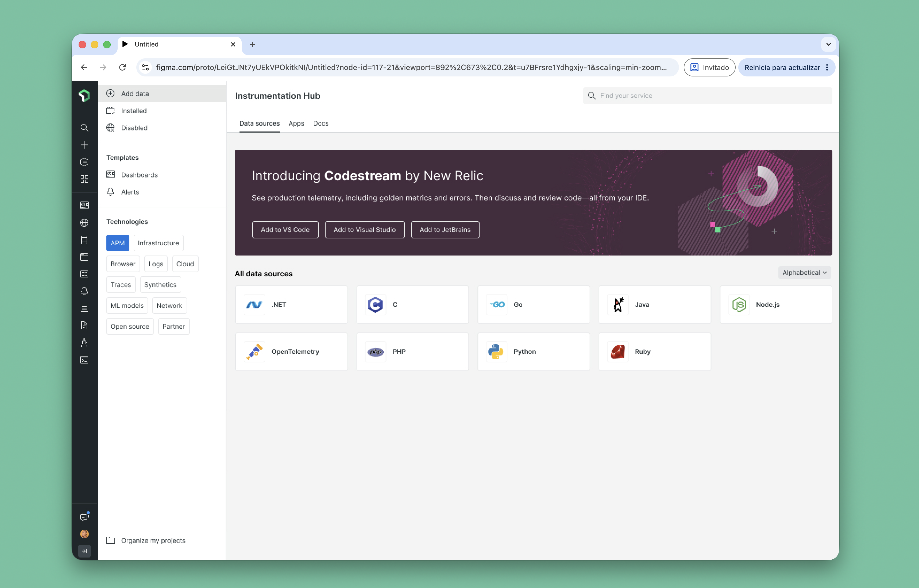Image resolution: width=919 pixels, height=588 pixels.
Task: Open the terminal console icon in sidebar
Action: coord(84,360)
